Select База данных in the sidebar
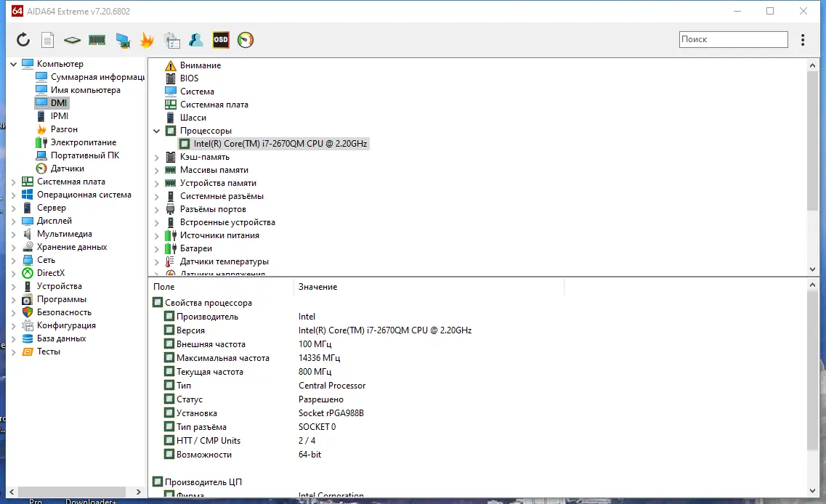 coord(61,338)
